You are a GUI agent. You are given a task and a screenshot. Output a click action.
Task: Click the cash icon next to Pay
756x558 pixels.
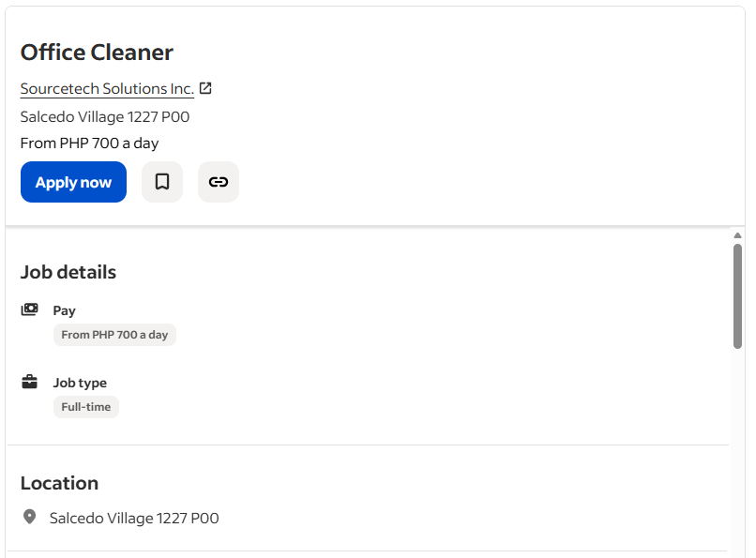click(x=30, y=309)
